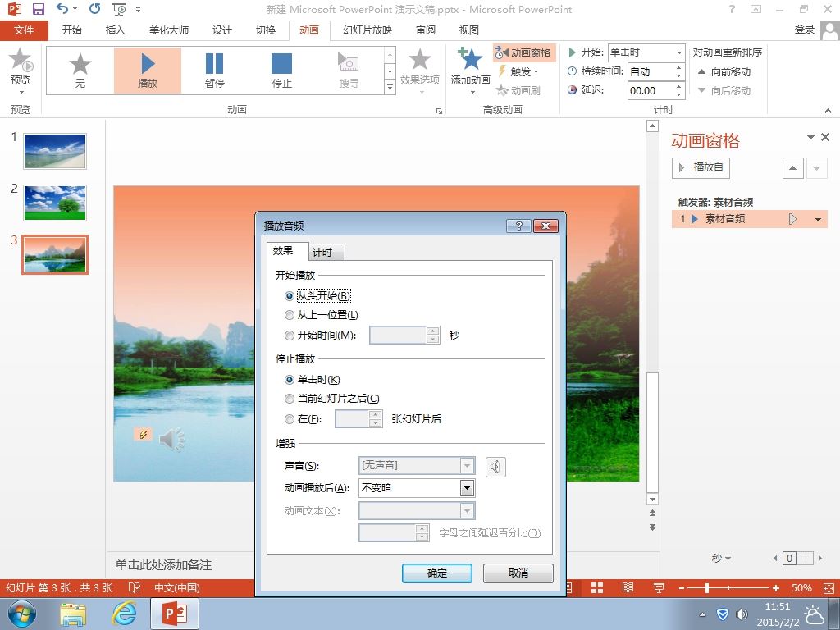The height and width of the screenshot is (630, 840).
Task: Switch to slide sorter view in status bar
Action: click(x=597, y=587)
